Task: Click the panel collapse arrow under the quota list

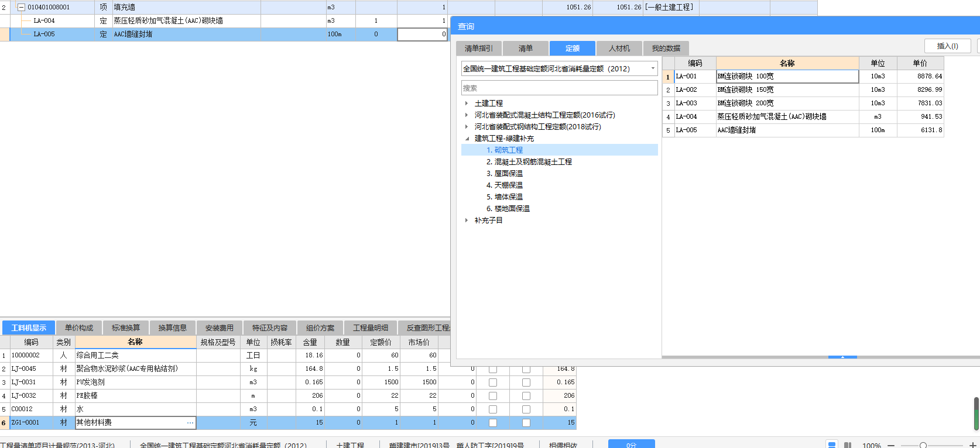Action: pos(842,357)
